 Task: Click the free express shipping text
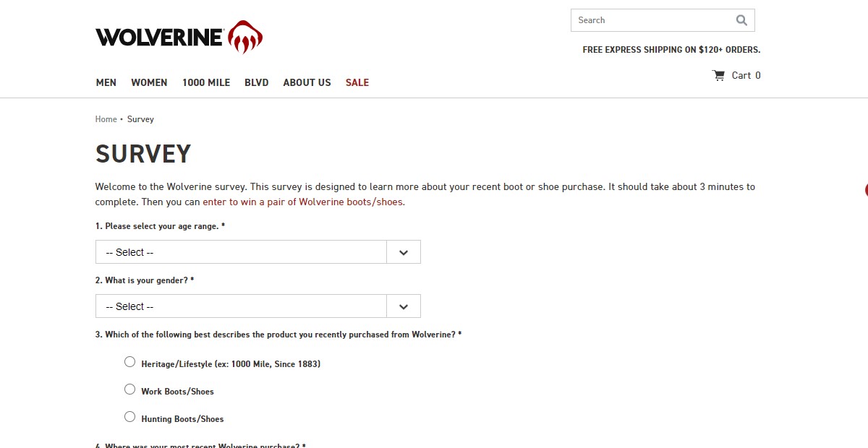click(671, 50)
